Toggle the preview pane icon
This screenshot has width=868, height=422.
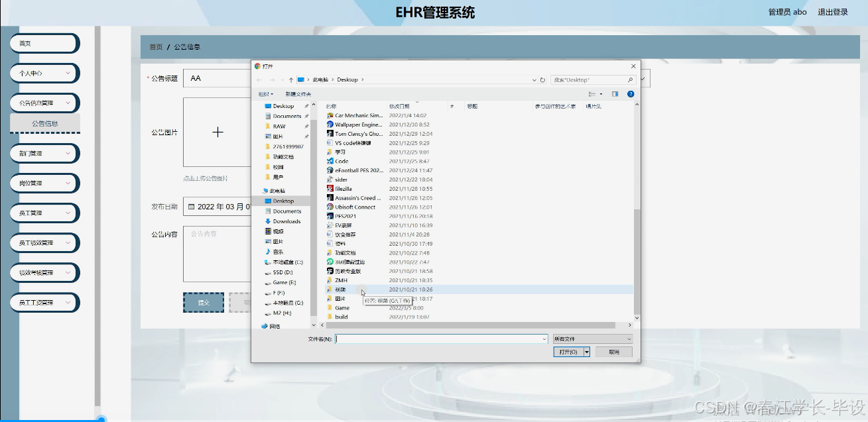point(614,93)
